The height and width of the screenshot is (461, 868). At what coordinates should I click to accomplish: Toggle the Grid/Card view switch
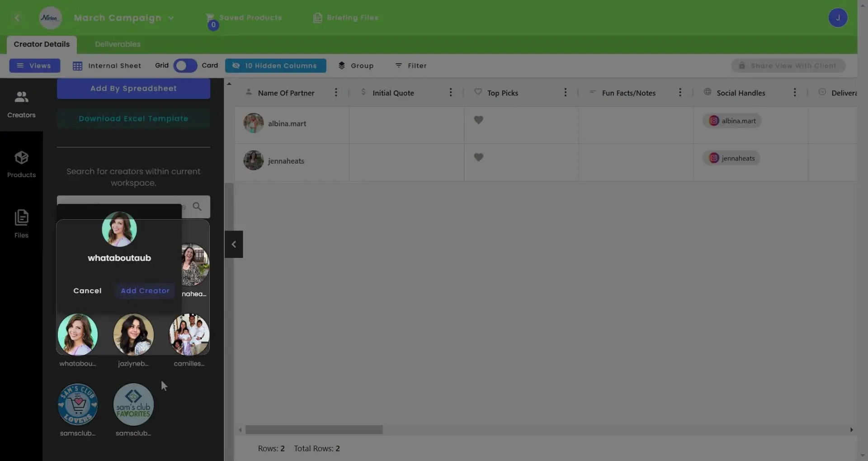[184, 66]
